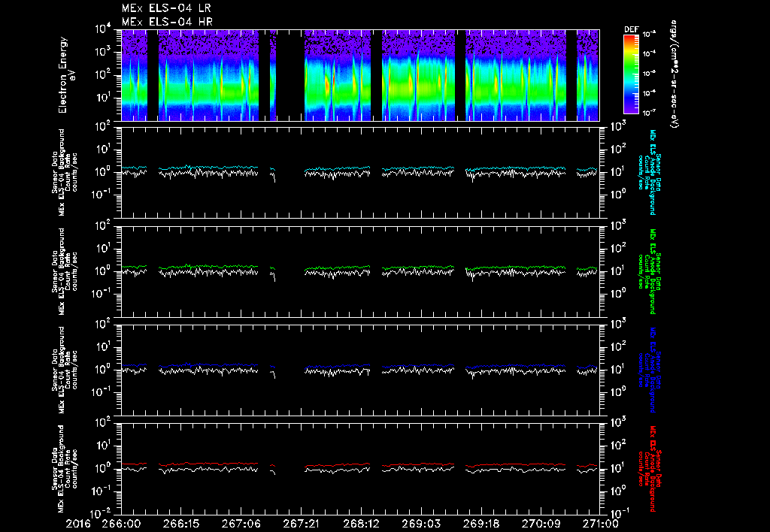Image resolution: width=770 pixels, height=532 pixels.
Task: Select the "266:00" time axis label
Action: (121, 524)
